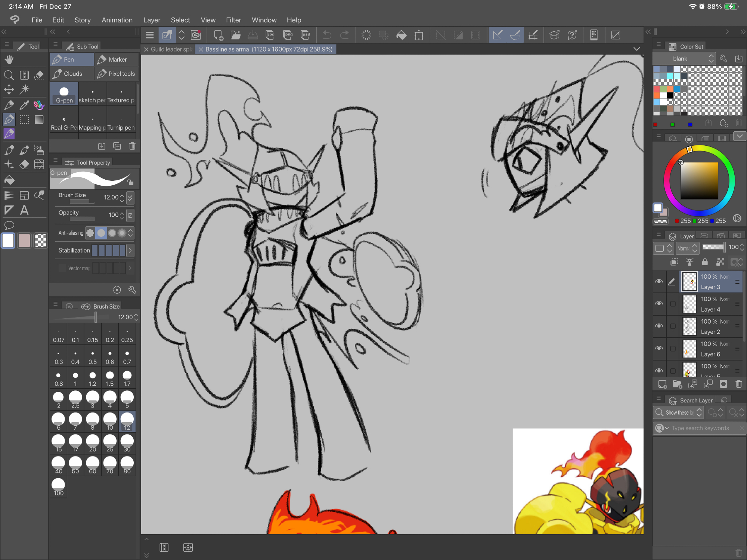Toggle visibility of Layer 2

coord(659,326)
